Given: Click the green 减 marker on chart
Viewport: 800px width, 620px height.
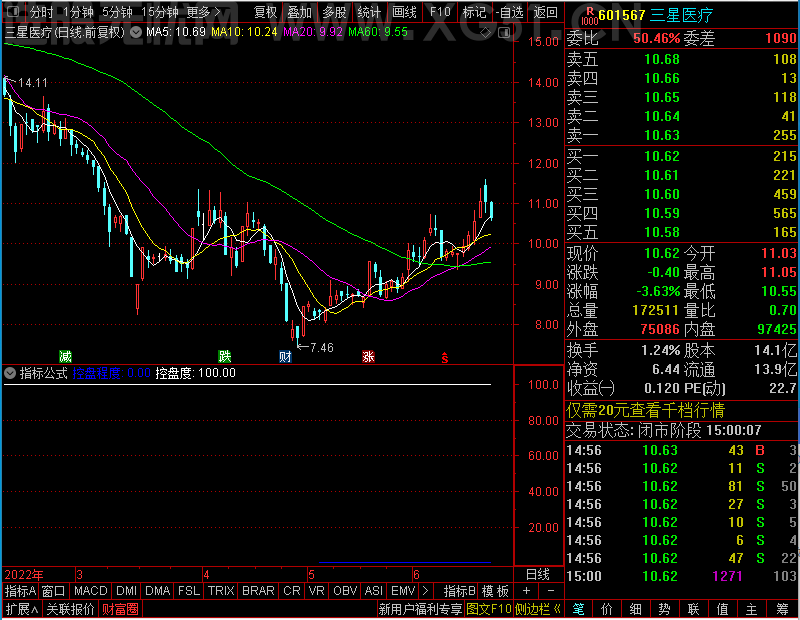Looking at the screenshot, I should [x=65, y=356].
